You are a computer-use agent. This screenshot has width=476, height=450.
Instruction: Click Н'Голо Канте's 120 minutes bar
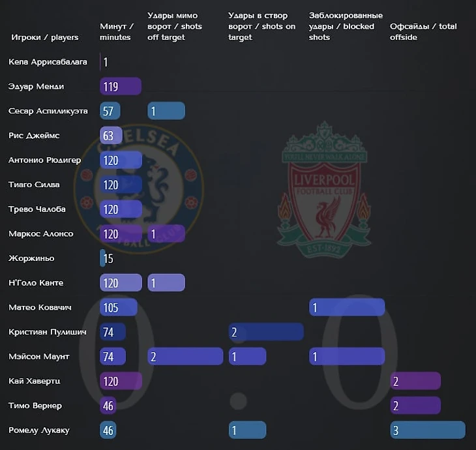(121, 283)
